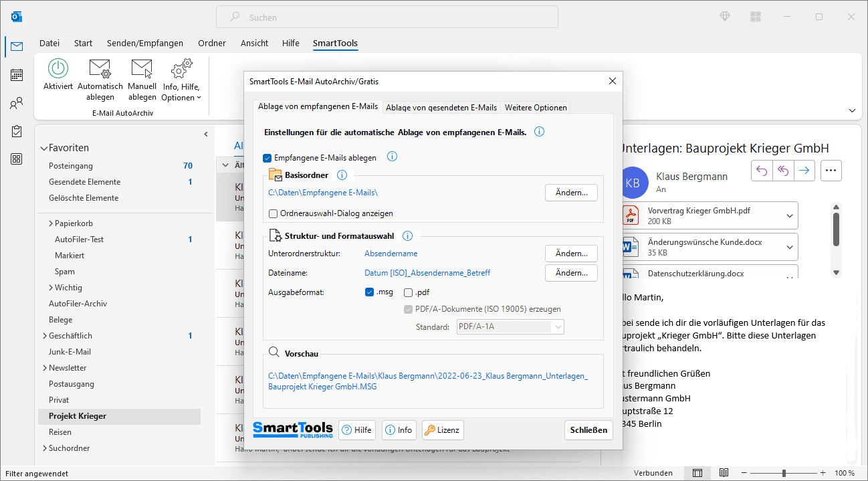This screenshot has width=868, height=481.
Task: Click attachment list scrollbar down arrow
Action: pyautogui.click(x=836, y=272)
